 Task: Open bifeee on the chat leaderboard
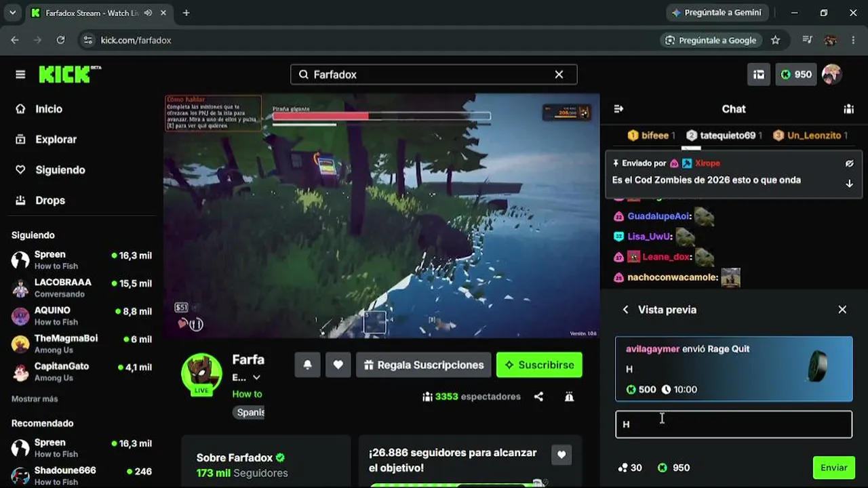click(650, 136)
